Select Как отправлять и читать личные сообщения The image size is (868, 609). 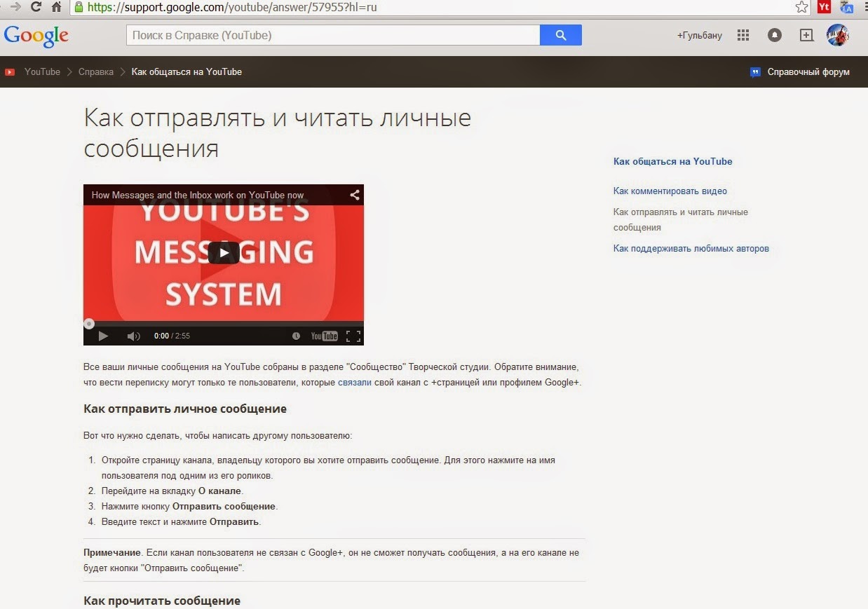(681, 219)
